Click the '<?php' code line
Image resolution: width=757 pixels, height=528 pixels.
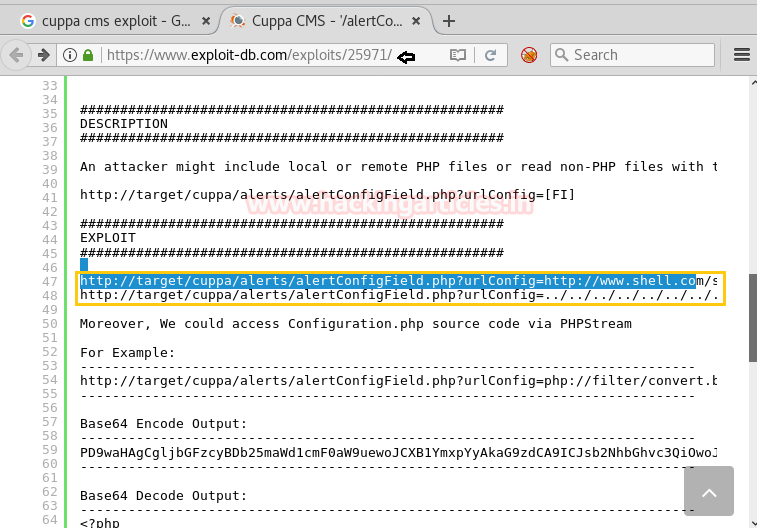tap(99, 523)
